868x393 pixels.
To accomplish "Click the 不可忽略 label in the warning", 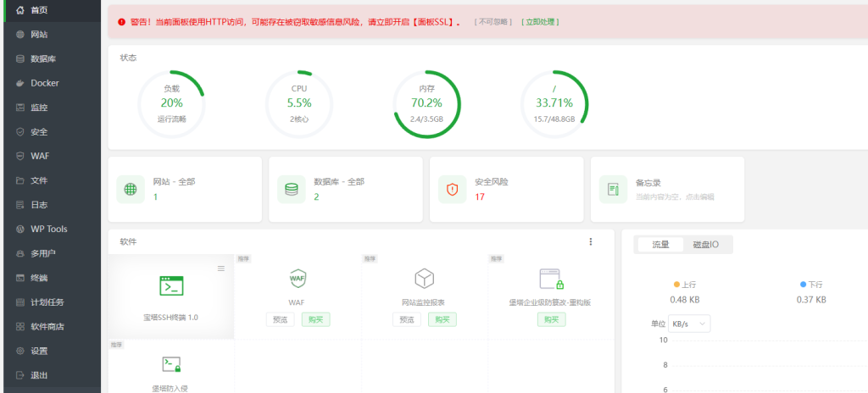I will pyautogui.click(x=493, y=22).
